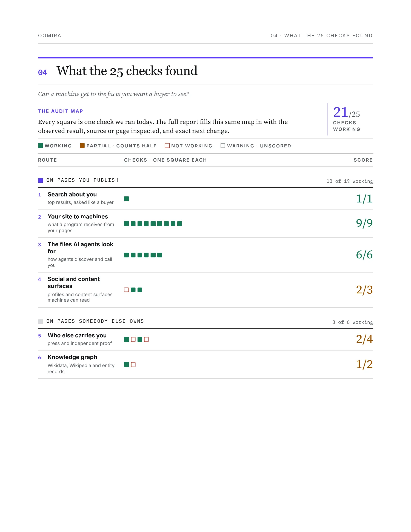Click the What the 25 checks found title
This screenshot has width=411, height=532.
pyautogui.click(x=127, y=71)
